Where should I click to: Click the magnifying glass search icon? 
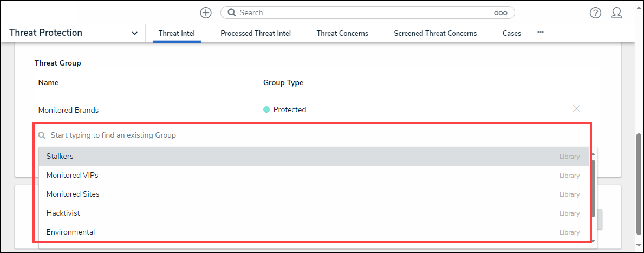click(x=231, y=12)
